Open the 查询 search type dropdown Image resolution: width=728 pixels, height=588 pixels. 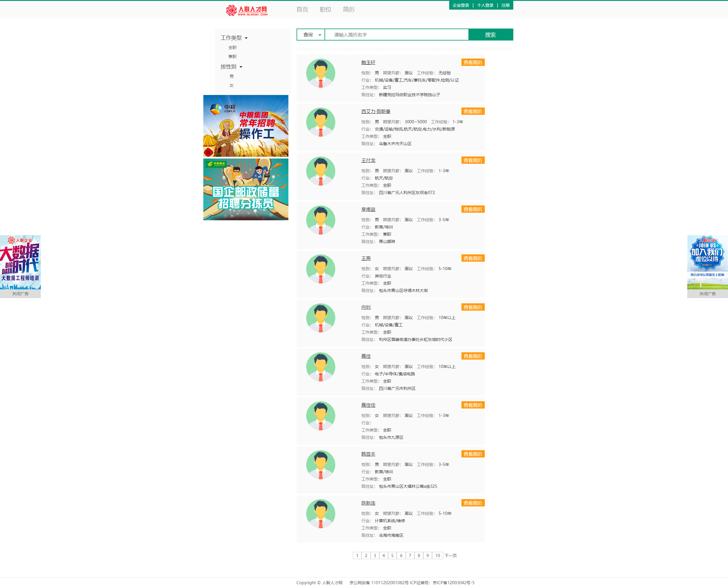[311, 35]
